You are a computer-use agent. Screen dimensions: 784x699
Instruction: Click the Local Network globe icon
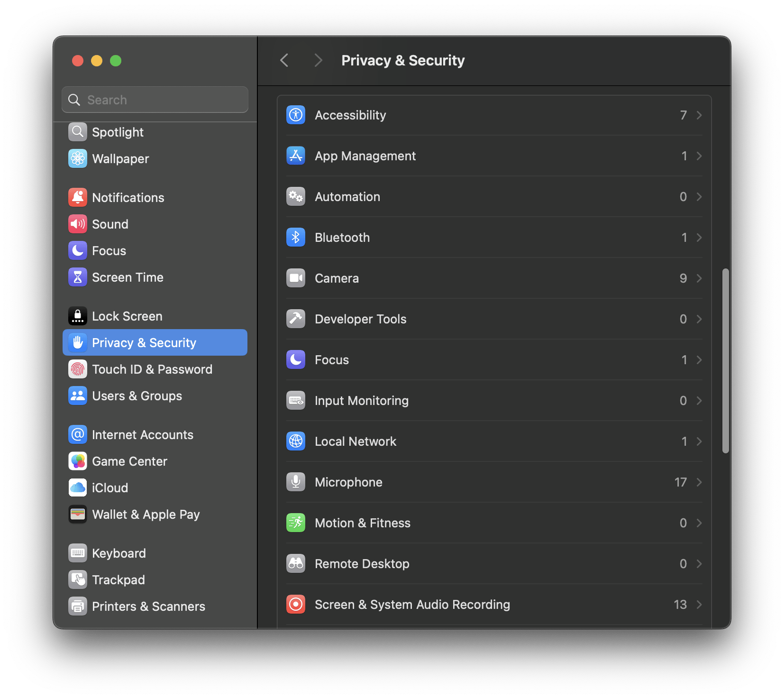(296, 441)
